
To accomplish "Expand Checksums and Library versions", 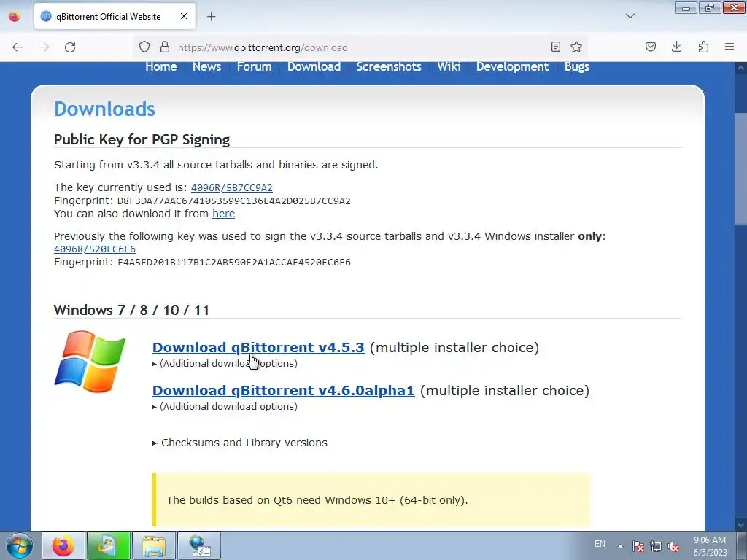I will tap(239, 443).
